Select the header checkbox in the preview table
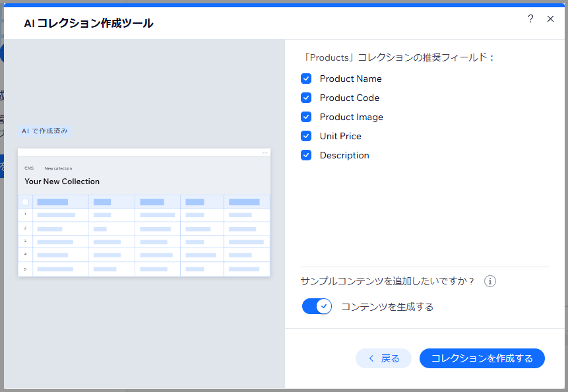This screenshot has width=568, height=392. 25,202
